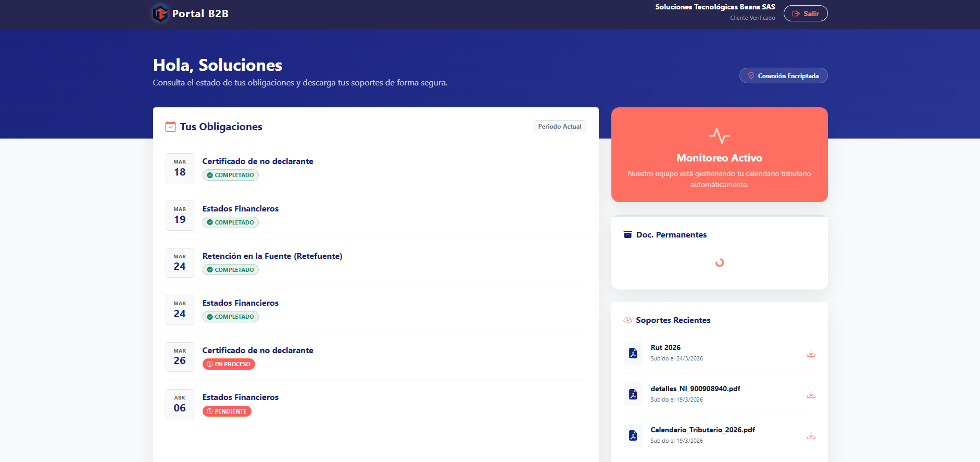This screenshot has width=980, height=462.
Task: Open Estados Financieros due MAR 19
Action: pyautogui.click(x=241, y=209)
